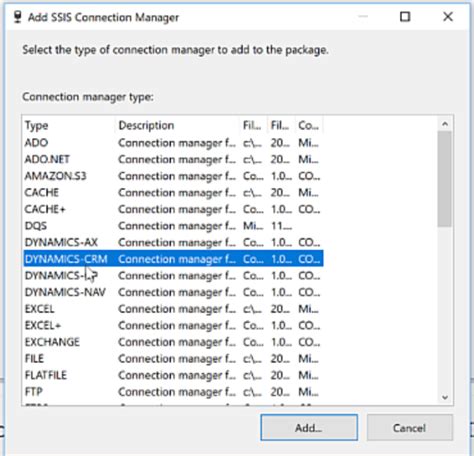Pick EXCHANGE from the connection list

point(173,342)
